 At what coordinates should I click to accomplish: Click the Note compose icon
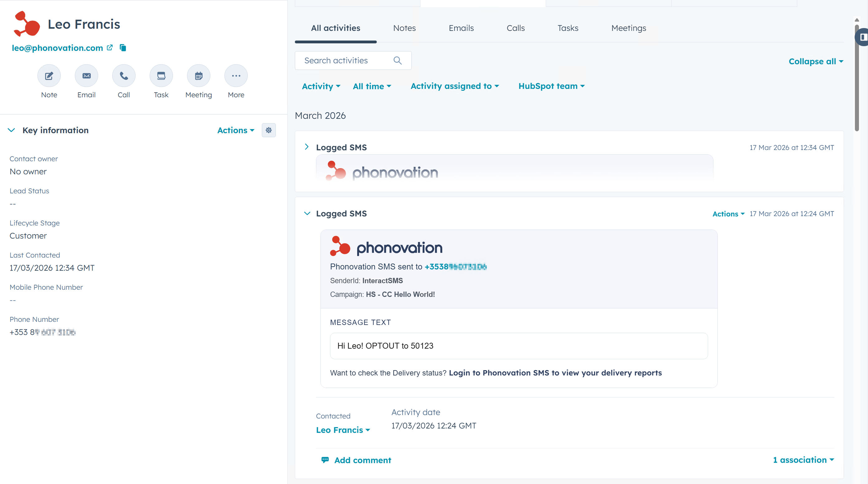49,76
